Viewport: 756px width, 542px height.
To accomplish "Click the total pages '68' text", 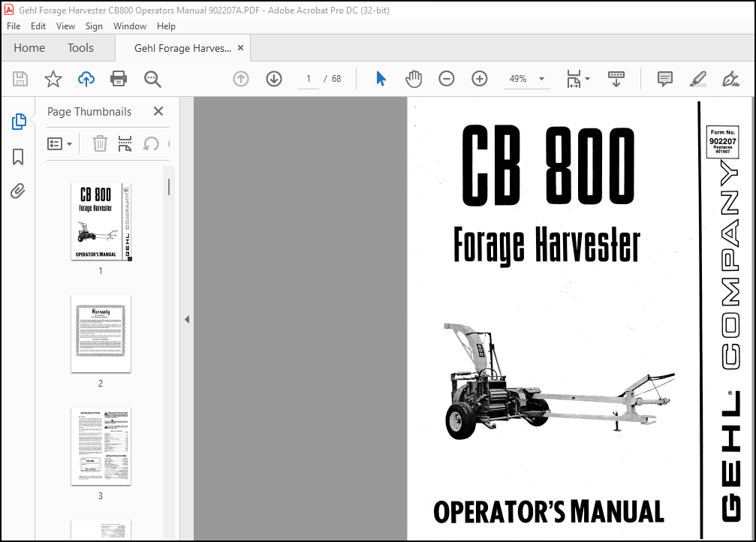I will point(336,79).
